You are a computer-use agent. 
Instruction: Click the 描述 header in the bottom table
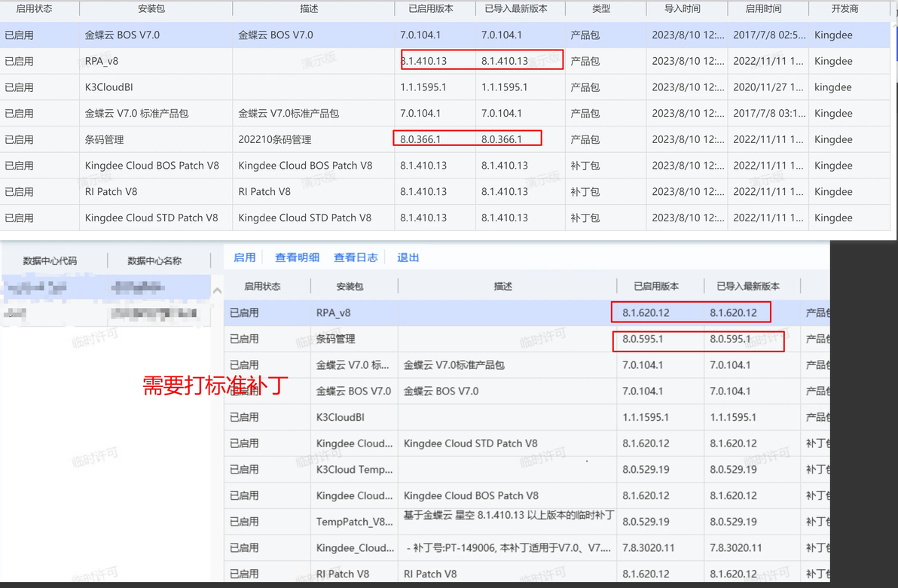click(502, 286)
